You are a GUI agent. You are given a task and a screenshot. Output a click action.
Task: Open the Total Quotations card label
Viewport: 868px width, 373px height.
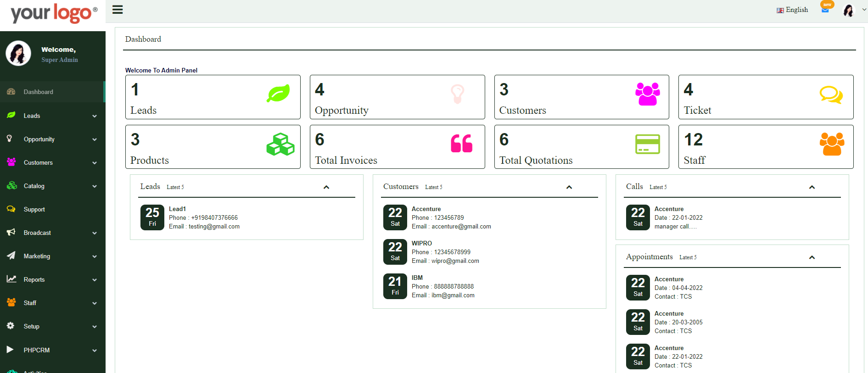click(x=536, y=160)
